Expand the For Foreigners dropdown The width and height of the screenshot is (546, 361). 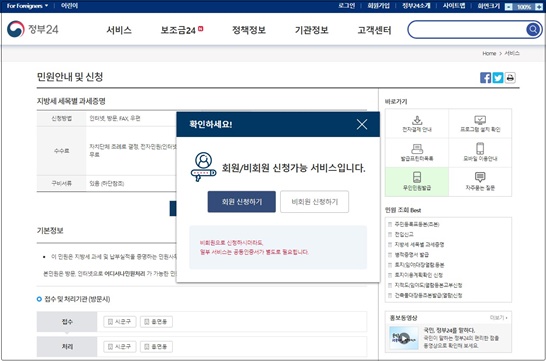pyautogui.click(x=27, y=6)
